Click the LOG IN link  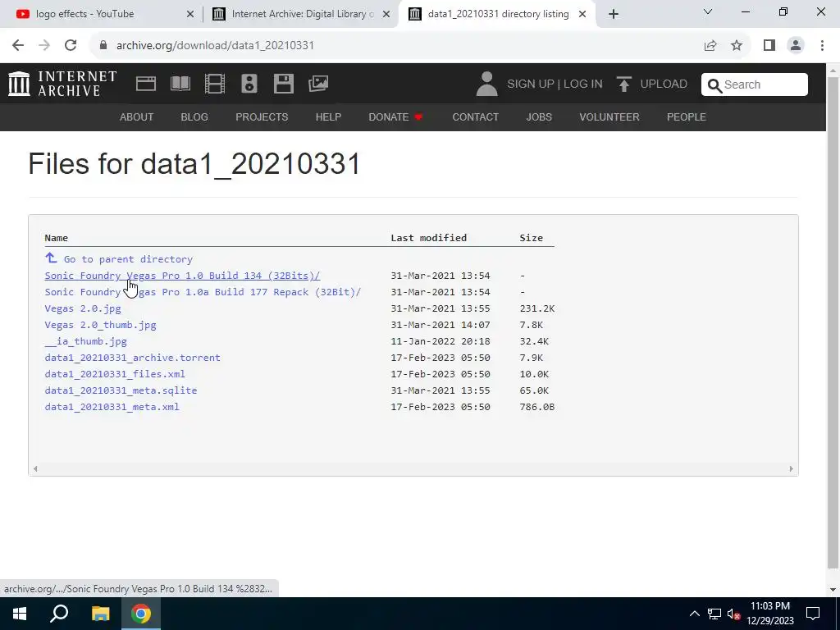click(x=583, y=84)
